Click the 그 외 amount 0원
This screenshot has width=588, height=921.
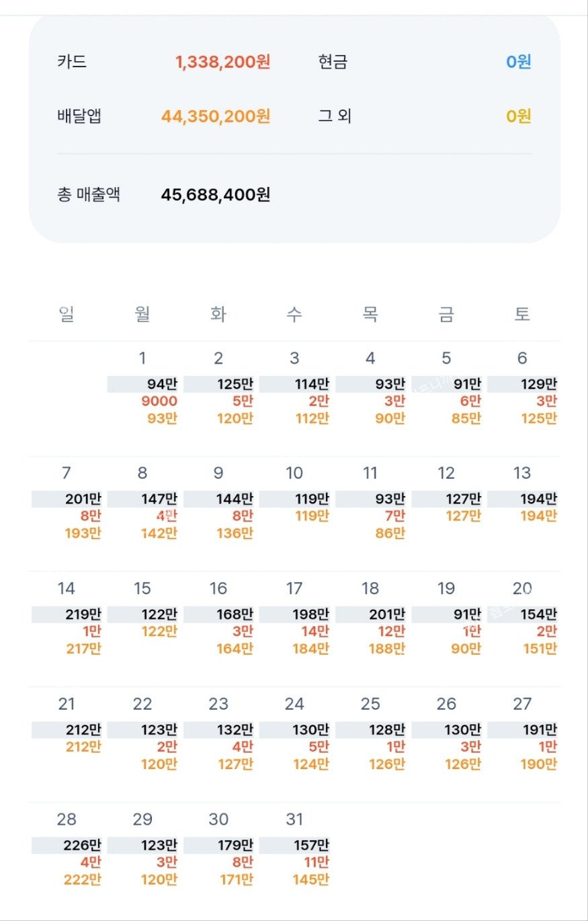(x=519, y=116)
